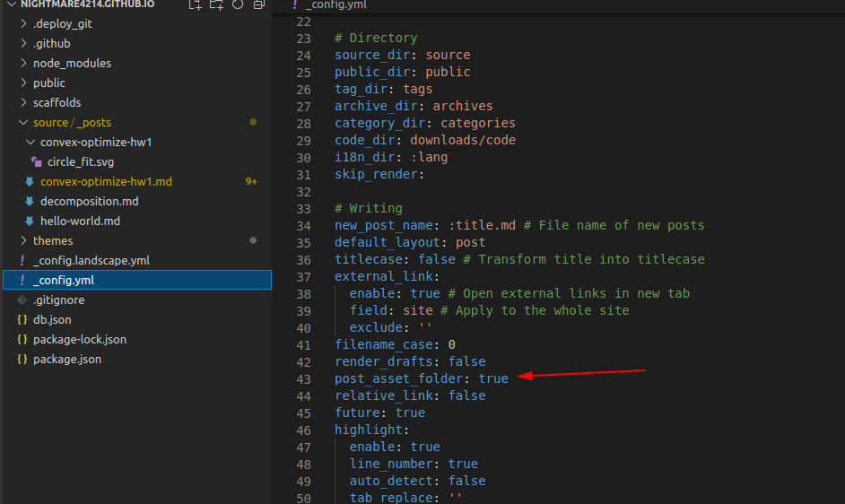Collapse the convex-optimize-hw1 folder chevron
This screenshot has height=504, width=845.
coord(30,142)
